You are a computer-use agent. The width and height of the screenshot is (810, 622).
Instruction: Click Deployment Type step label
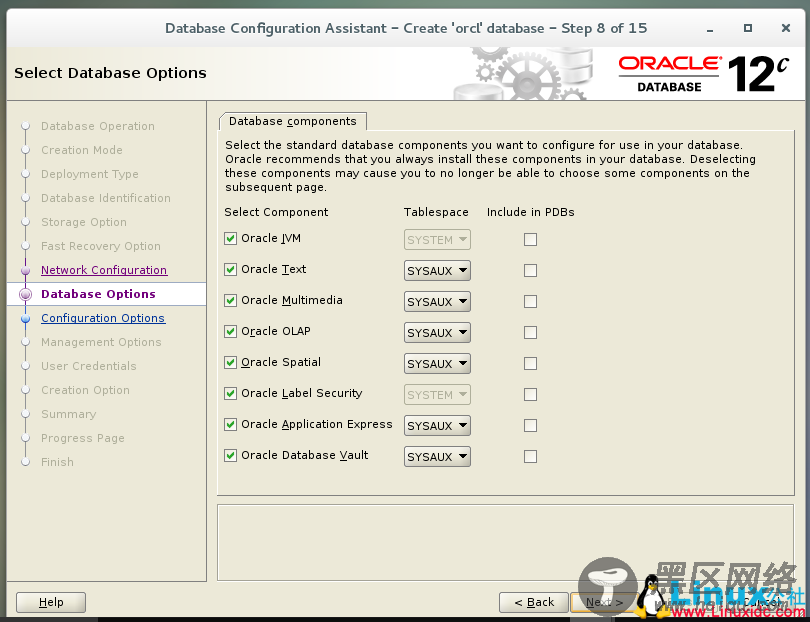click(89, 174)
